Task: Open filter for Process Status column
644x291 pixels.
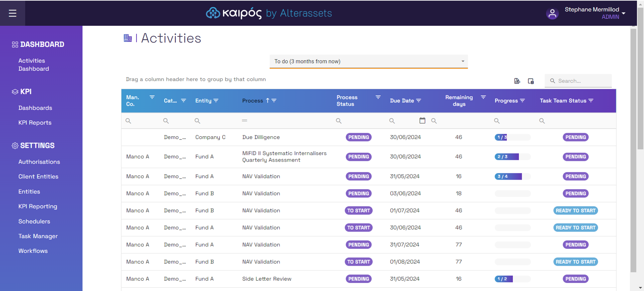Action: 378,97
